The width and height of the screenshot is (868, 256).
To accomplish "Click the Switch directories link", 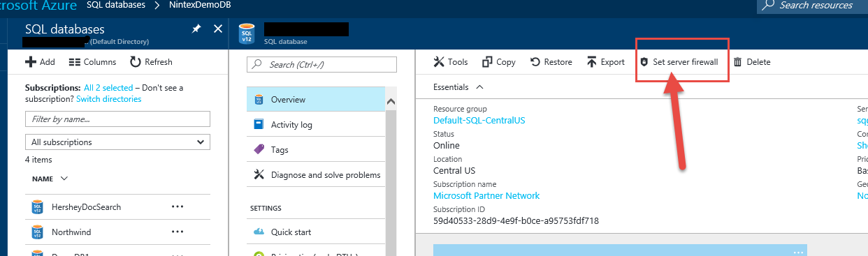I will (x=108, y=99).
